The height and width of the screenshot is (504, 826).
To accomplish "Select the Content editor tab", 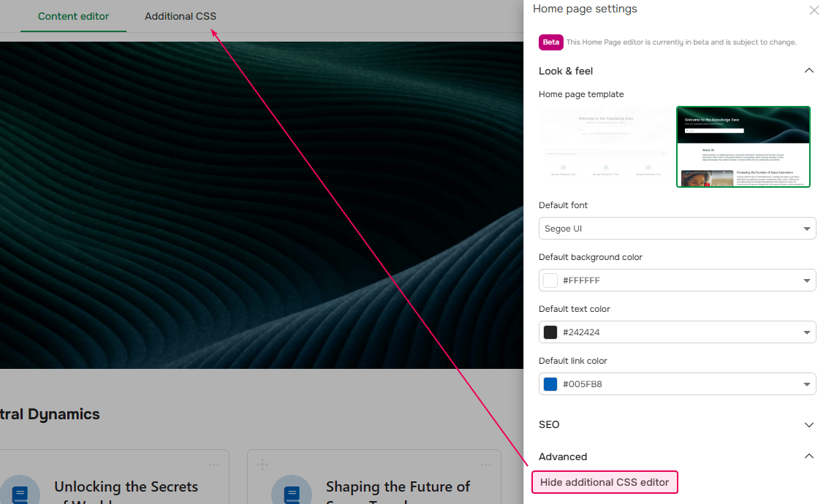I will click(73, 15).
